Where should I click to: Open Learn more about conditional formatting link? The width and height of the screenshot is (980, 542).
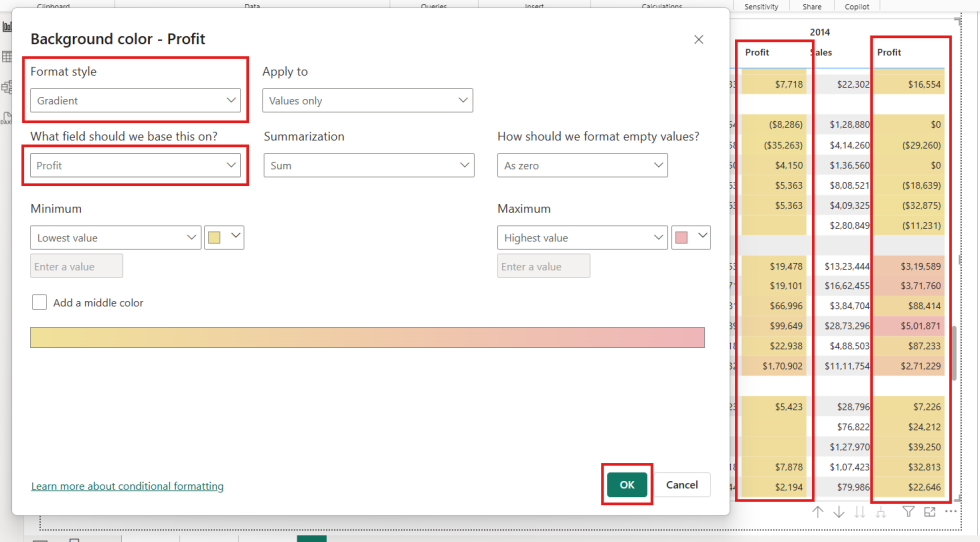[x=127, y=486]
